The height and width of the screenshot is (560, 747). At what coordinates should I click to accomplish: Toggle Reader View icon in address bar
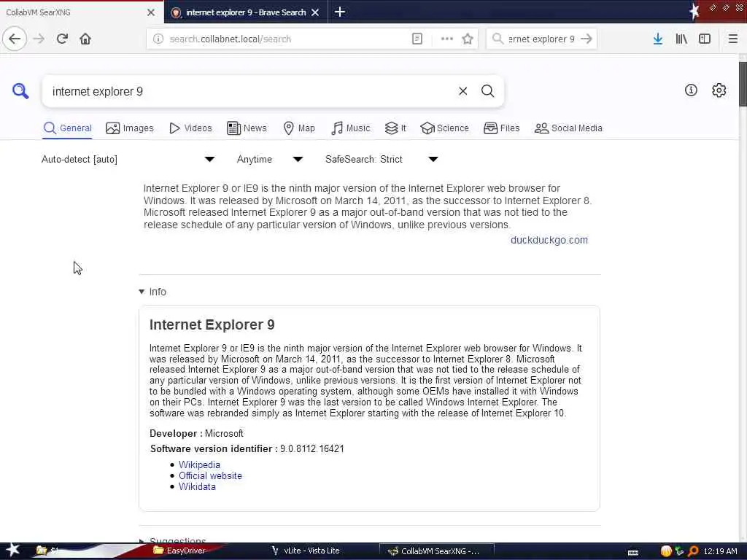tap(417, 39)
